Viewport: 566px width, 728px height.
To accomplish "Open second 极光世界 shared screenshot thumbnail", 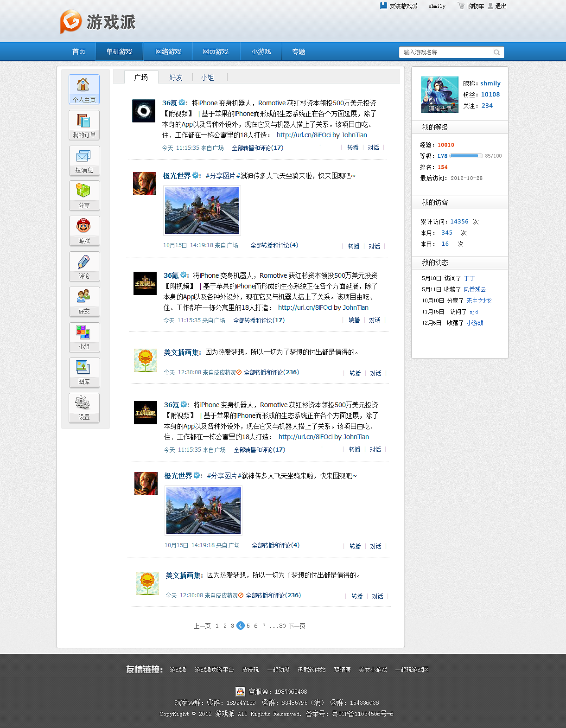I will [204, 511].
